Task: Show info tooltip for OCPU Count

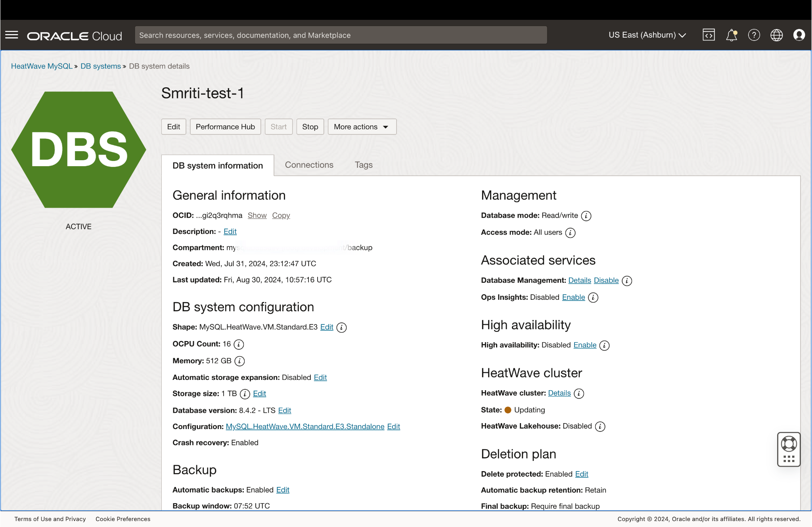Action: [x=238, y=345]
